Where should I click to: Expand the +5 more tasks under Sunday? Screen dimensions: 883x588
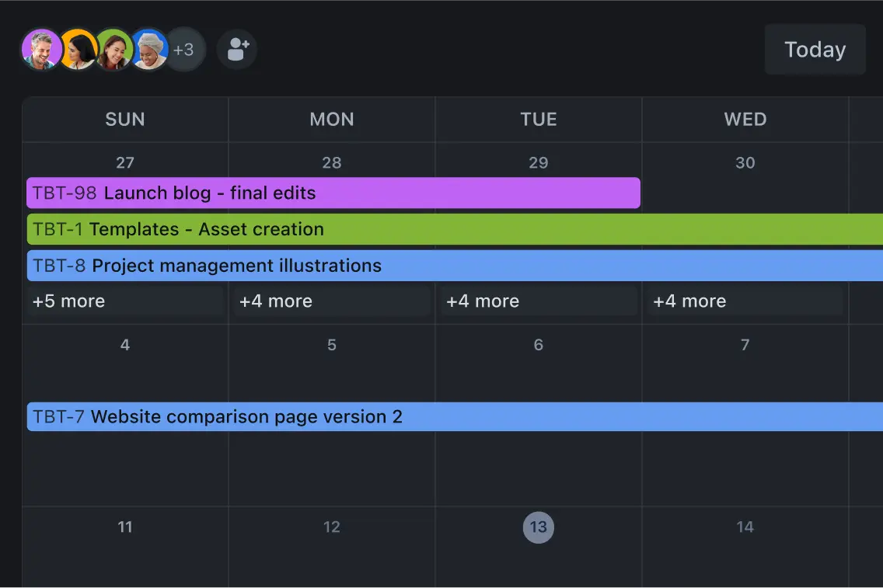pyautogui.click(x=68, y=301)
